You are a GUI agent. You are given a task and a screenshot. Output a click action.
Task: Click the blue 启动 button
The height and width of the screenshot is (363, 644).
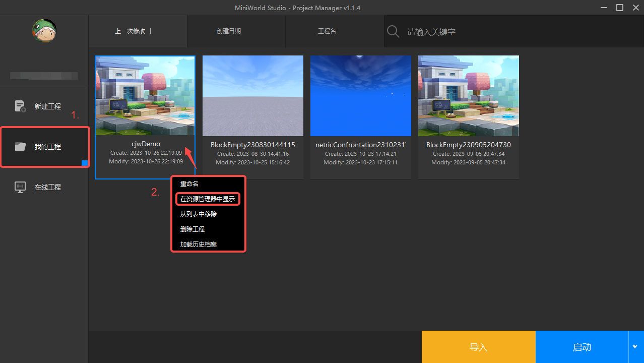[x=582, y=347]
